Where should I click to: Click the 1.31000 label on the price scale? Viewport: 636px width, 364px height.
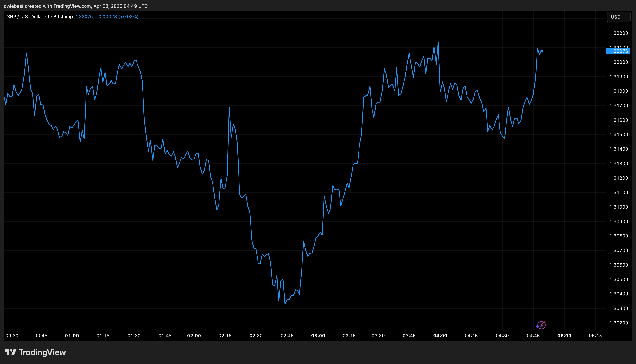pyautogui.click(x=619, y=207)
